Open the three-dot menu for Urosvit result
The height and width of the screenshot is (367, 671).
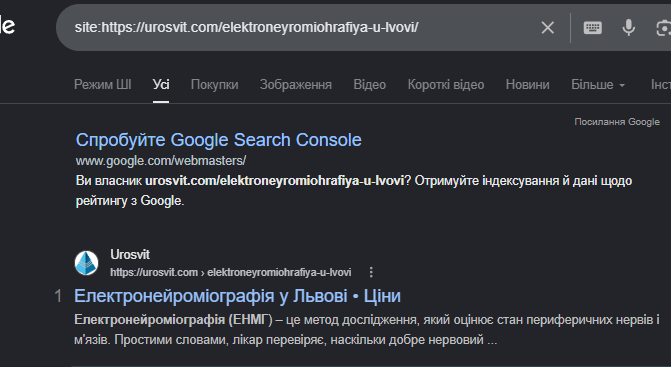[371, 272]
